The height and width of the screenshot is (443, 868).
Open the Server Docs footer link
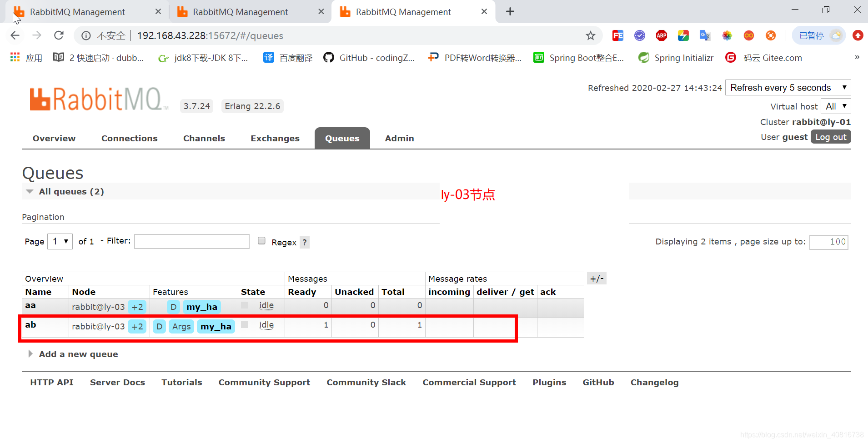click(117, 382)
